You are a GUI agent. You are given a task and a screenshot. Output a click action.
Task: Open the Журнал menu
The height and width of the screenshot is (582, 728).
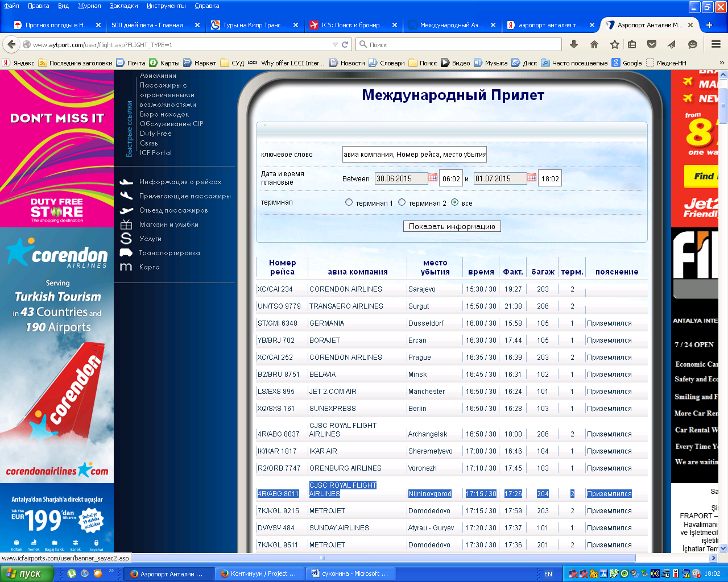click(x=89, y=6)
